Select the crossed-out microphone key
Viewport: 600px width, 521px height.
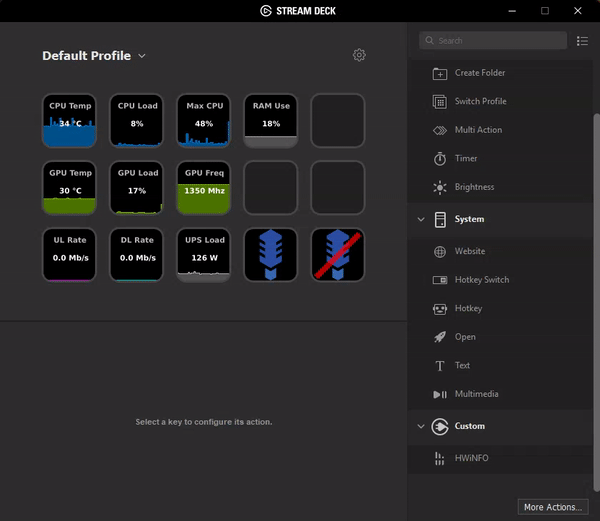(338, 255)
